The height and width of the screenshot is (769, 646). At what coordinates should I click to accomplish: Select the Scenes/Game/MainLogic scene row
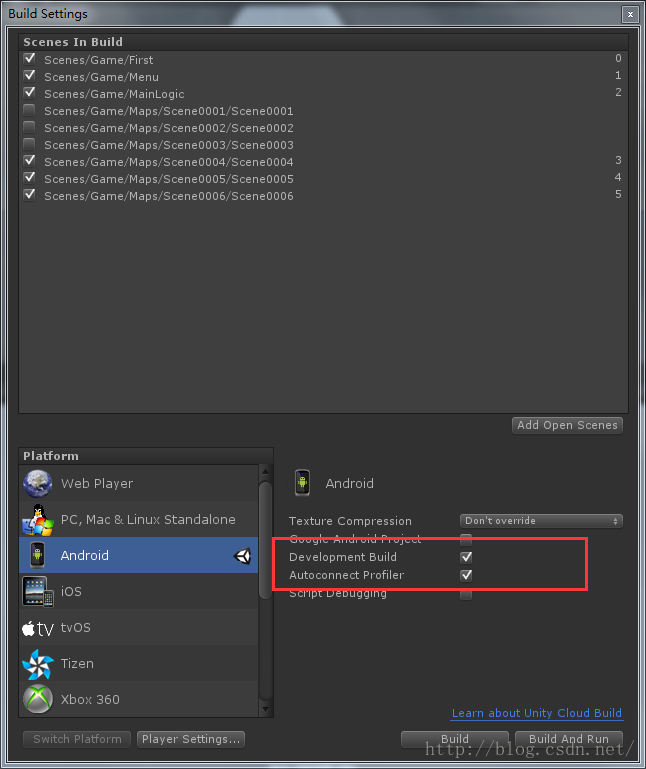323,94
